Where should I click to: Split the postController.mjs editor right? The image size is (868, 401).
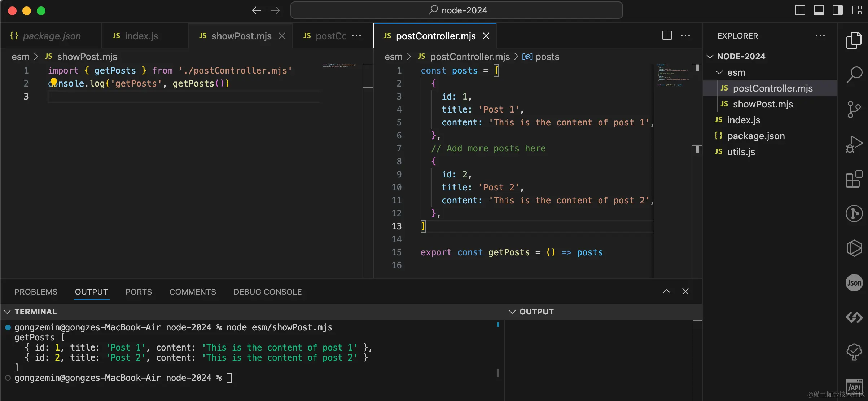click(667, 36)
